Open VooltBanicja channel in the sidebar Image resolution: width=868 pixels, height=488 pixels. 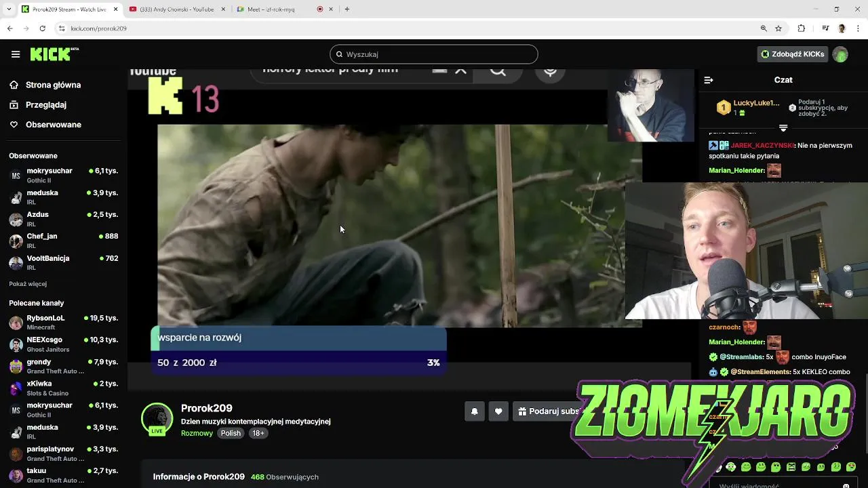64,262
